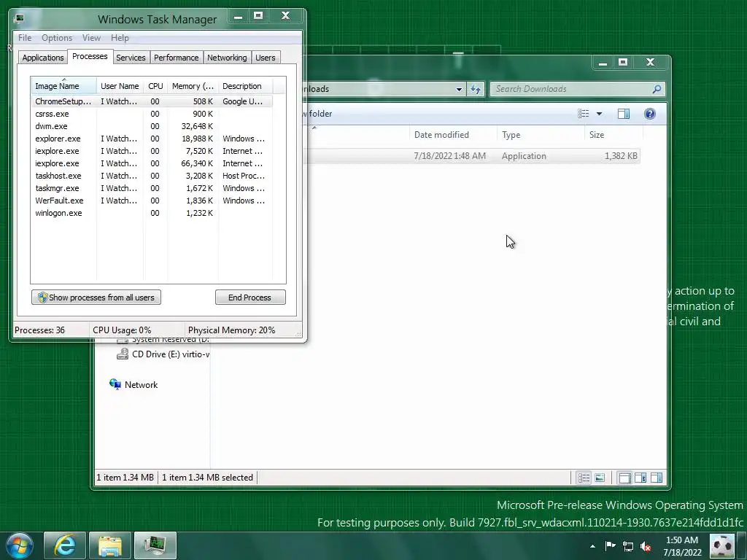This screenshot has width=747, height=560.
Task: Click the network tray icon
Action: coord(628,547)
